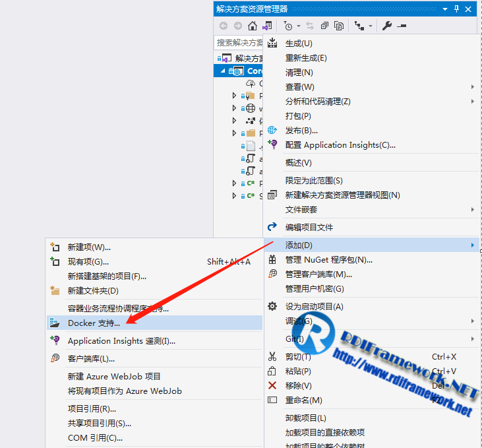
Task: Select 打包(P) Pack menu item
Action: coord(371,115)
